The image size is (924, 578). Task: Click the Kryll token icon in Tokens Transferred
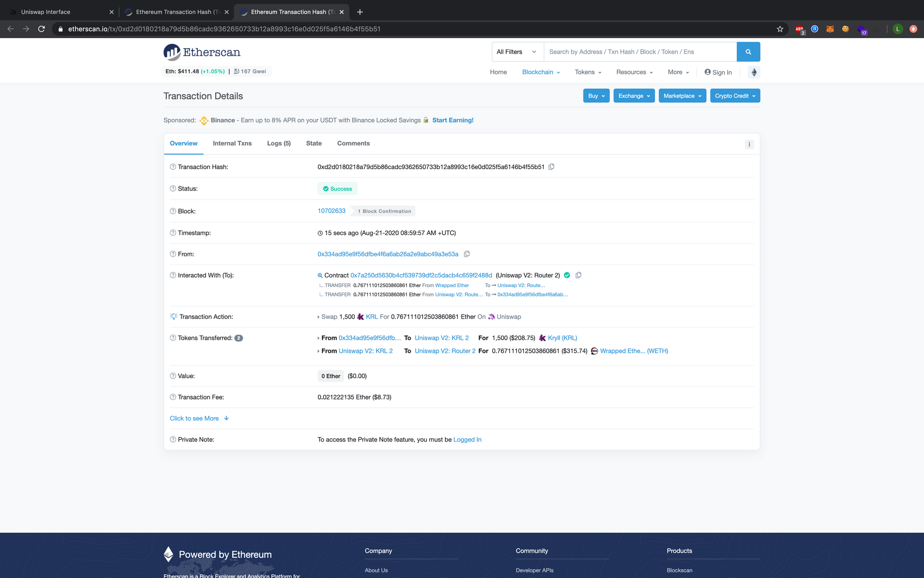point(542,338)
